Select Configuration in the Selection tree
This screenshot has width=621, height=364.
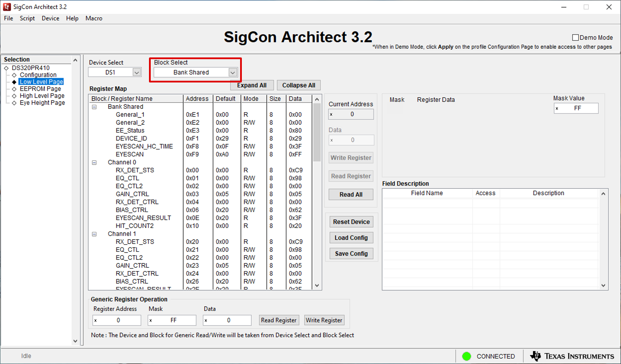tap(38, 75)
